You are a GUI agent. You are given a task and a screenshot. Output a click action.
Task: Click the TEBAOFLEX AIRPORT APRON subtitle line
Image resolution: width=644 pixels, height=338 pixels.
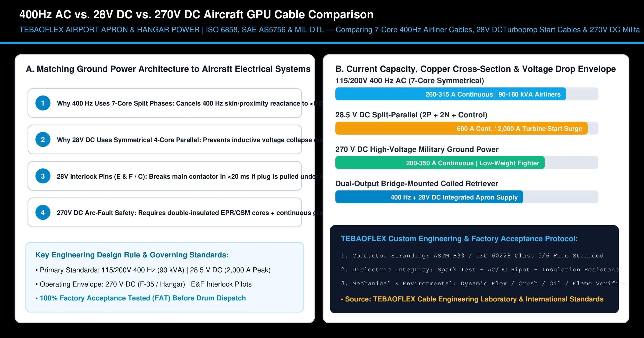(329, 30)
